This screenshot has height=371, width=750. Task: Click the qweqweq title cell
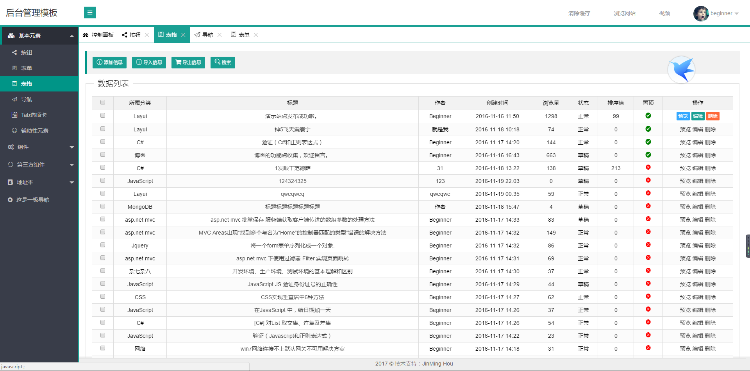(x=292, y=193)
